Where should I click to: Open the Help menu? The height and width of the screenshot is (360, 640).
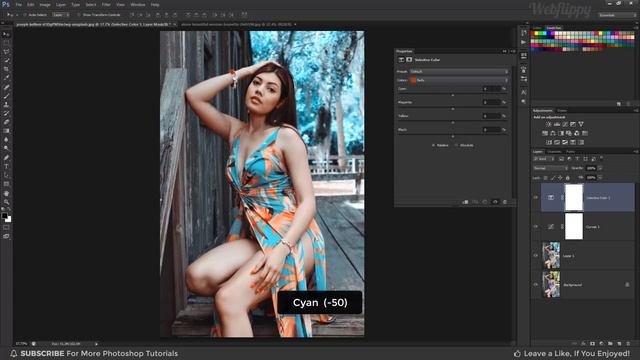point(155,4)
